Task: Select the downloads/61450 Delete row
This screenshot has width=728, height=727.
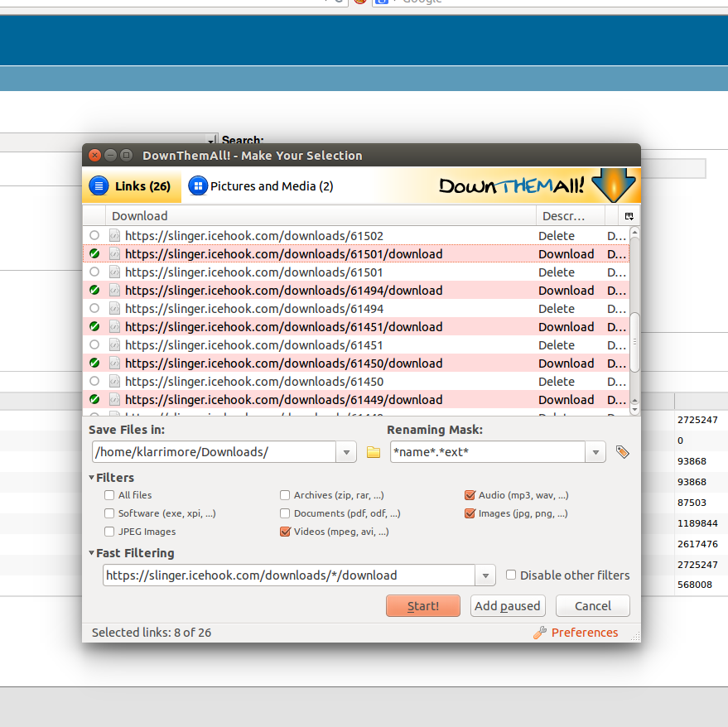Action: [356, 382]
